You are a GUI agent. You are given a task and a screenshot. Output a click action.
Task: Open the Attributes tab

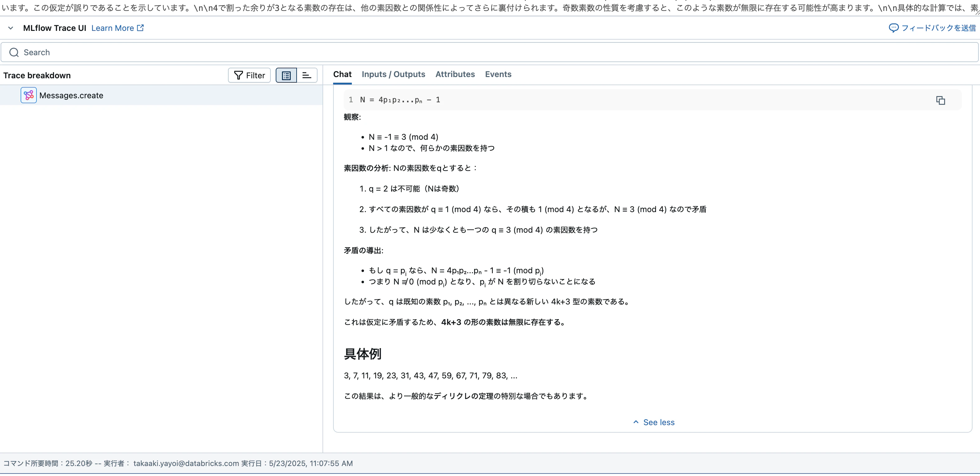(x=455, y=74)
